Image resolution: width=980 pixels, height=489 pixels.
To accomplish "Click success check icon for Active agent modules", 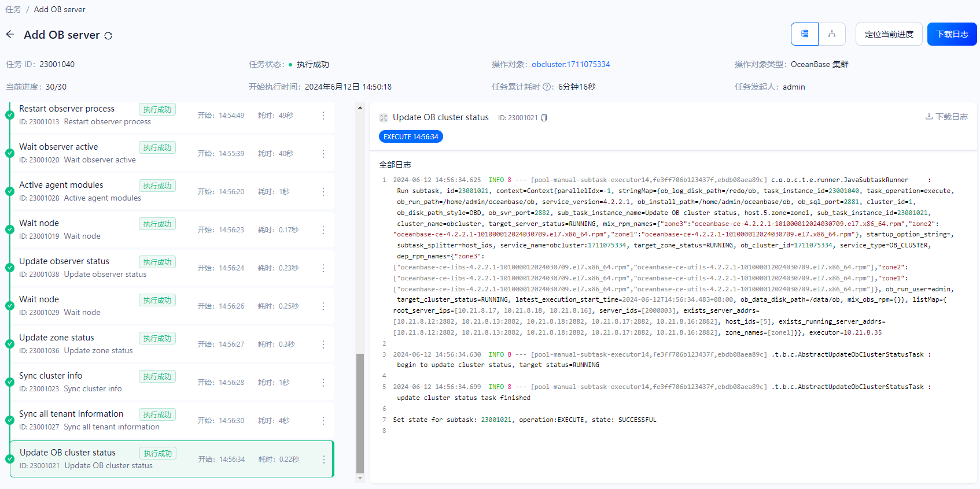I will (10, 191).
